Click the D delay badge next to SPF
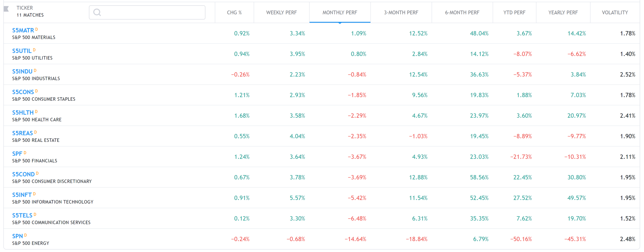644x252 pixels. [25, 153]
